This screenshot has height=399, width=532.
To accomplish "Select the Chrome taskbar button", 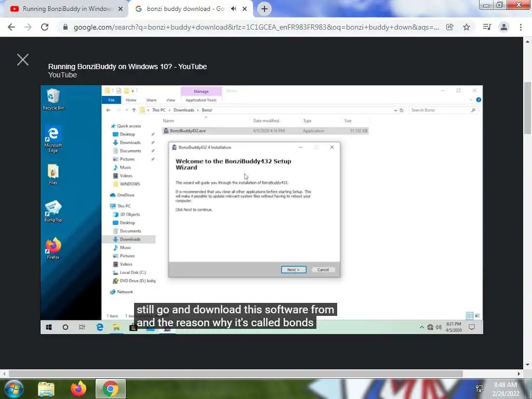I will [111, 389].
